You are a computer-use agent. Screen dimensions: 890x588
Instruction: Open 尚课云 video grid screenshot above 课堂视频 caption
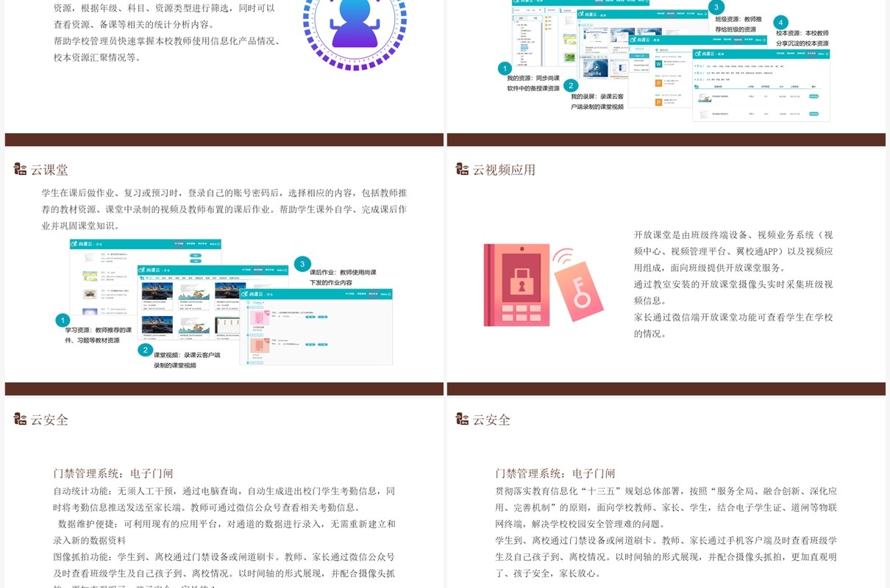[213, 301]
